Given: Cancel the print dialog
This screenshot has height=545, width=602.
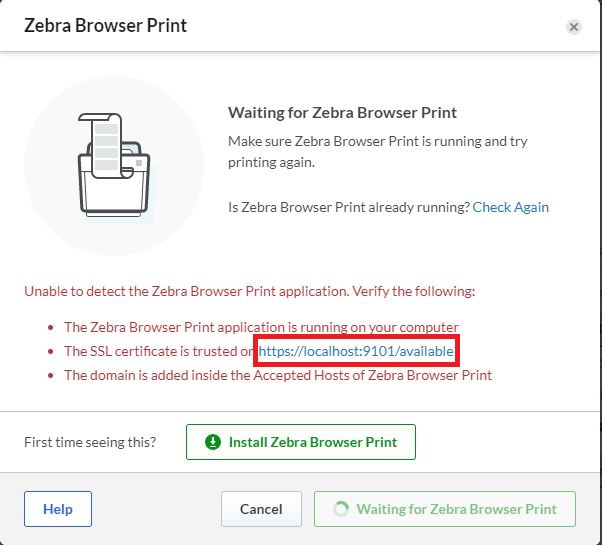Looking at the screenshot, I should tap(261, 509).
